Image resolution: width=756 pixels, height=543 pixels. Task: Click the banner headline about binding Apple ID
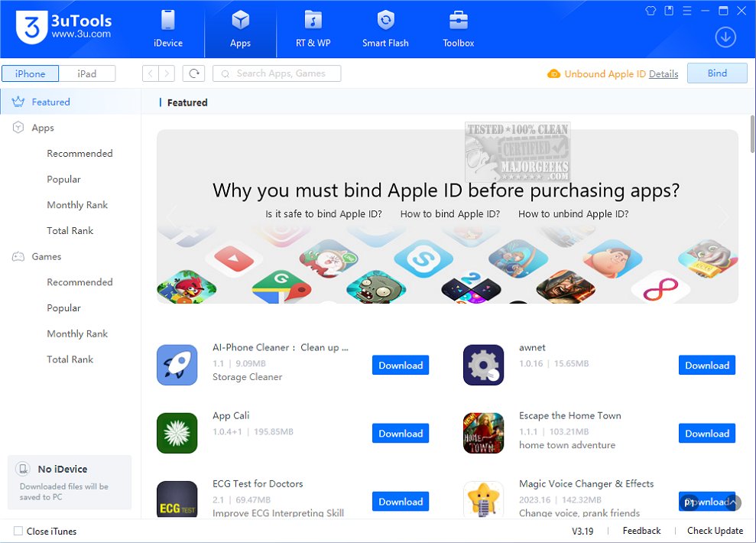click(x=446, y=190)
